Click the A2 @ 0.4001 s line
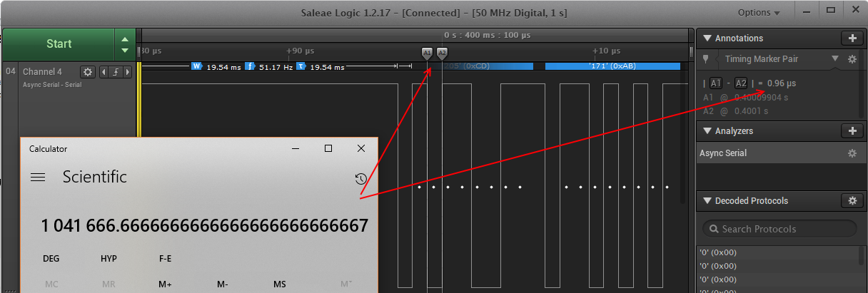This screenshot has height=293, width=868. [736, 111]
